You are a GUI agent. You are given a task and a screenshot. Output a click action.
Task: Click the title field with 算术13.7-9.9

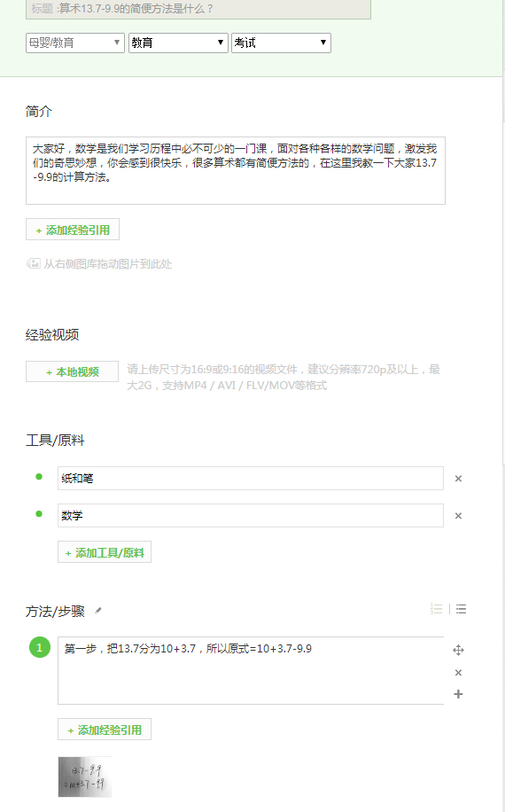click(x=198, y=10)
